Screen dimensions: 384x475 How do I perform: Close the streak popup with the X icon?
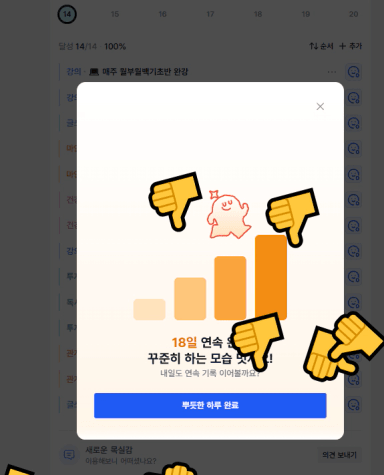tap(320, 106)
